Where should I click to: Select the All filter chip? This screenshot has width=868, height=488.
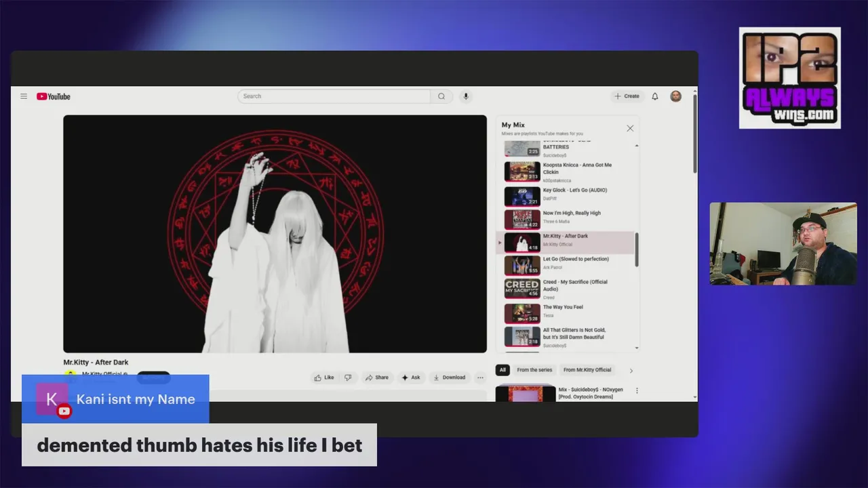[502, 370]
